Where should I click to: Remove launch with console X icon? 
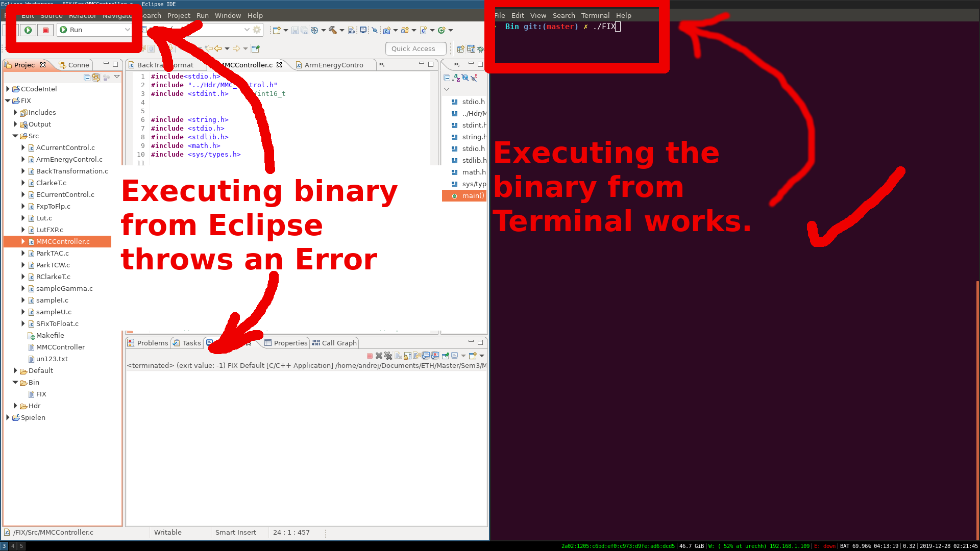(379, 356)
